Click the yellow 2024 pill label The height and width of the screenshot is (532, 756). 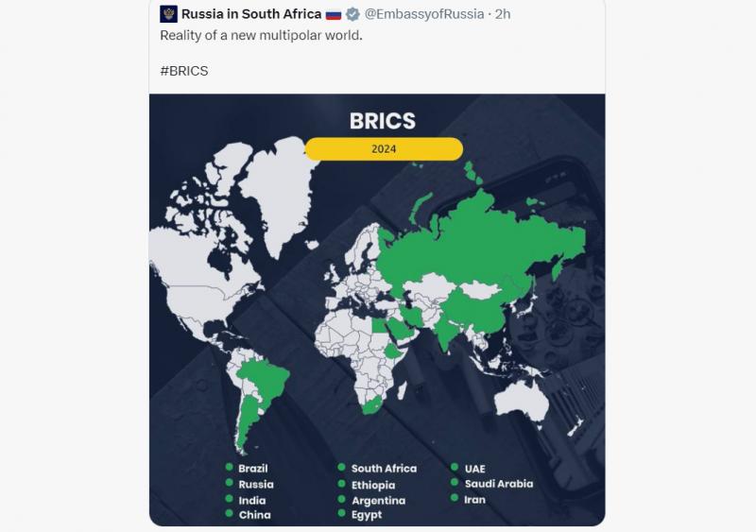point(384,148)
